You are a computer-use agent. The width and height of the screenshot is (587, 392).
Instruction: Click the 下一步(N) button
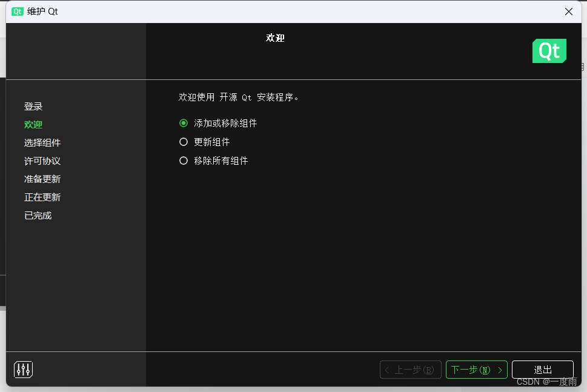pyautogui.click(x=477, y=370)
